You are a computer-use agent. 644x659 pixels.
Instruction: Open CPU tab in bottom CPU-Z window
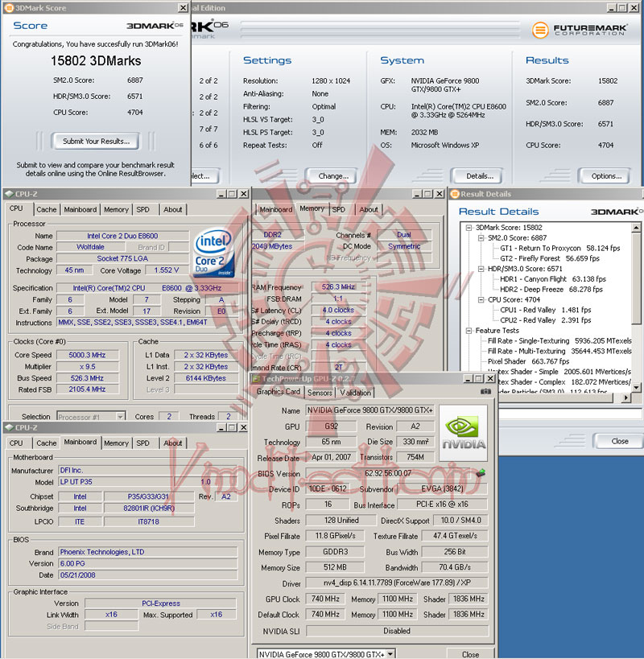point(16,443)
